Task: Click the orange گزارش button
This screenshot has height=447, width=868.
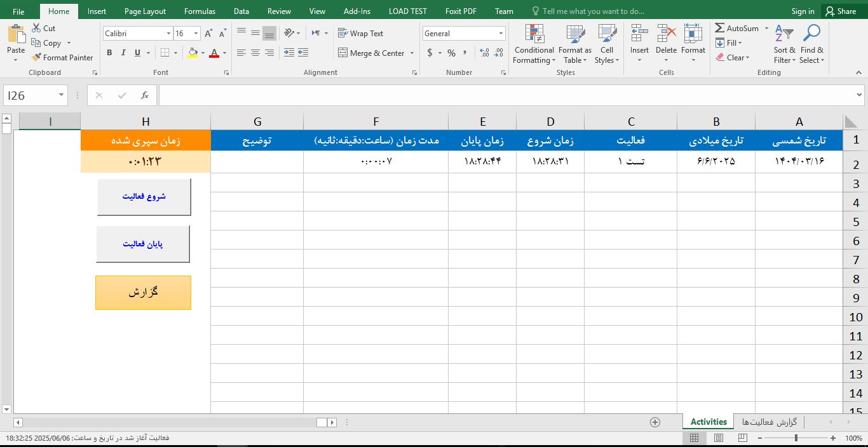Action: point(143,293)
